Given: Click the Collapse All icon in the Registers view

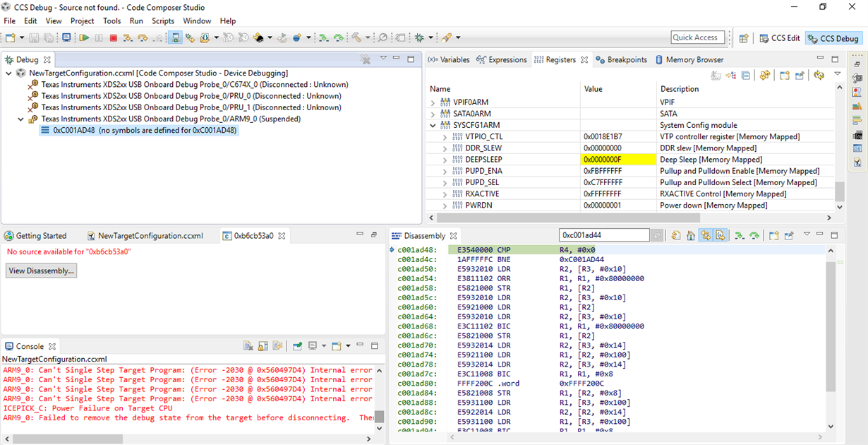Looking at the screenshot, I should (x=746, y=75).
